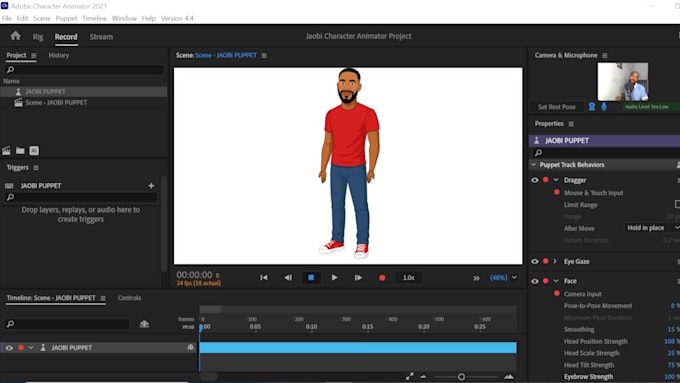The height and width of the screenshot is (383, 680).
Task: Toggle Dragger behavior visibility eye
Action: (x=535, y=180)
